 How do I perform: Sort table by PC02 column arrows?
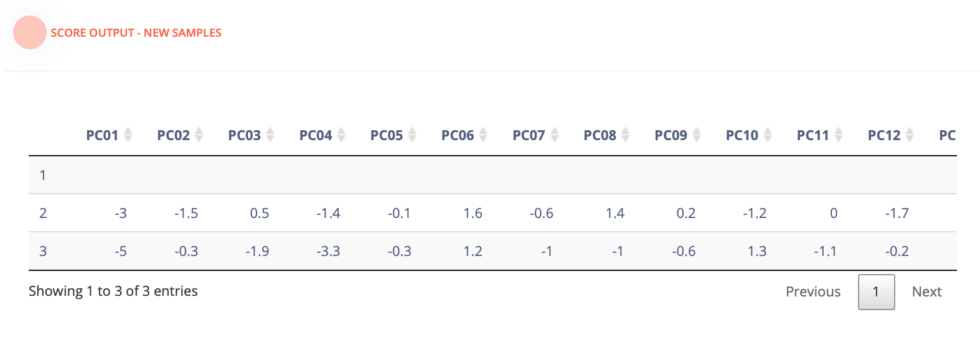[199, 135]
